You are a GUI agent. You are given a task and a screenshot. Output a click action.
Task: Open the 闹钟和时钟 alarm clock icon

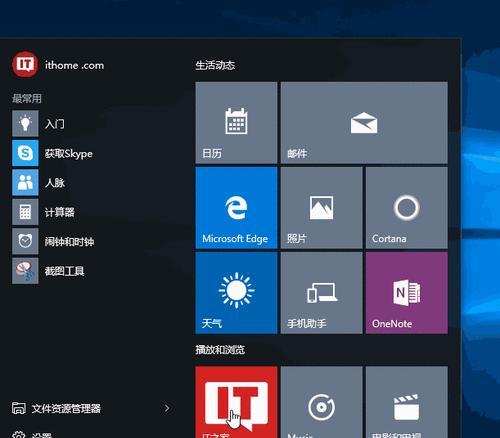tap(25, 241)
